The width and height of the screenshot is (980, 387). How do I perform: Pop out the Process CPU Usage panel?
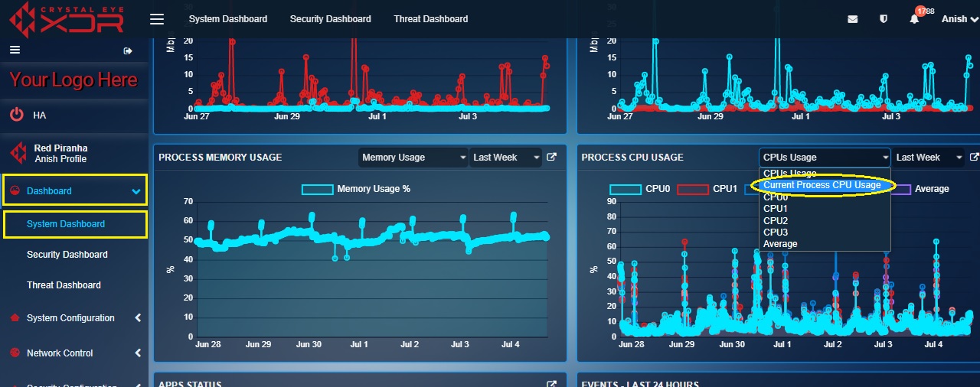(x=975, y=157)
